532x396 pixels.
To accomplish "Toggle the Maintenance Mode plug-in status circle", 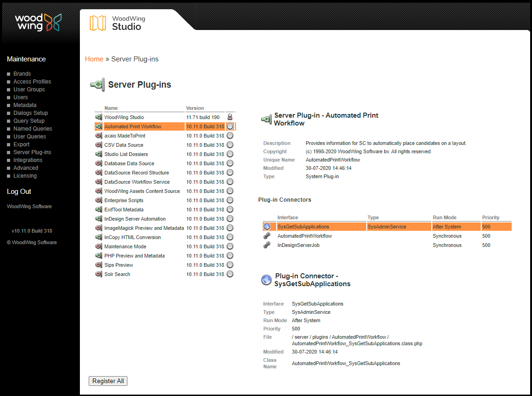I will tap(230, 246).
